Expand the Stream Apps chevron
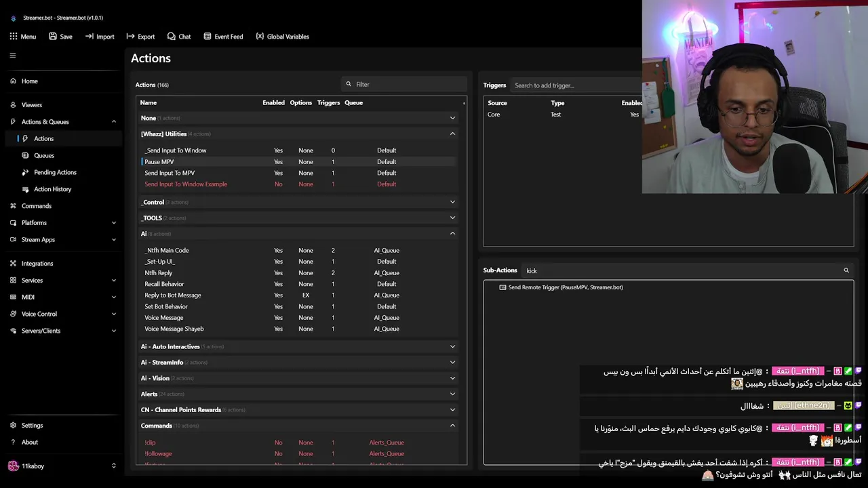This screenshot has height=488, width=868. [x=114, y=240]
